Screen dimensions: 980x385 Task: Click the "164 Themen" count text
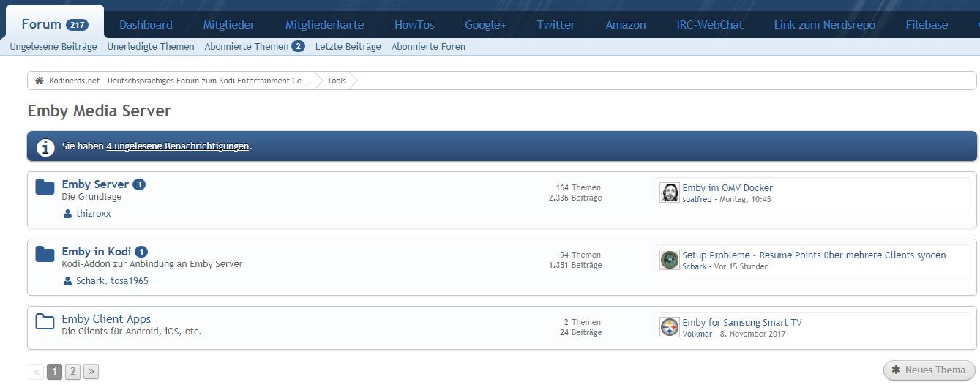578,187
